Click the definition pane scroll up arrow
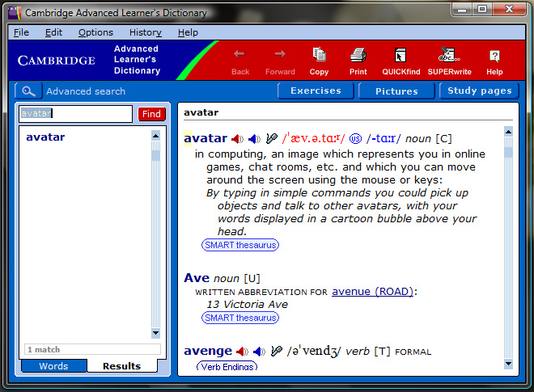 (508, 132)
